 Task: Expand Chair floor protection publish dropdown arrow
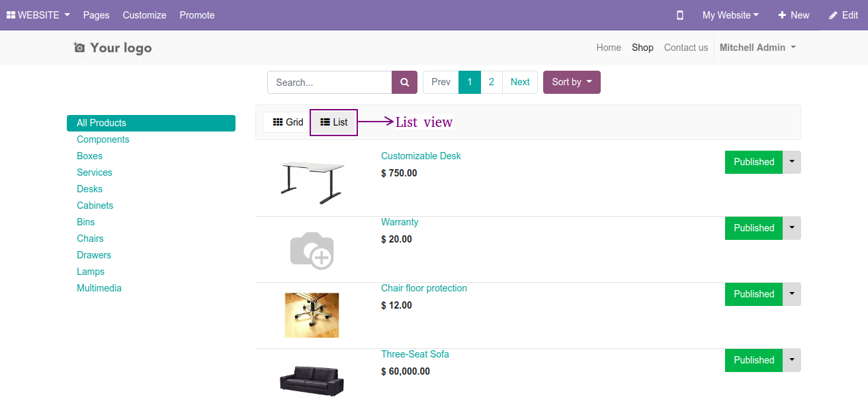[792, 294]
